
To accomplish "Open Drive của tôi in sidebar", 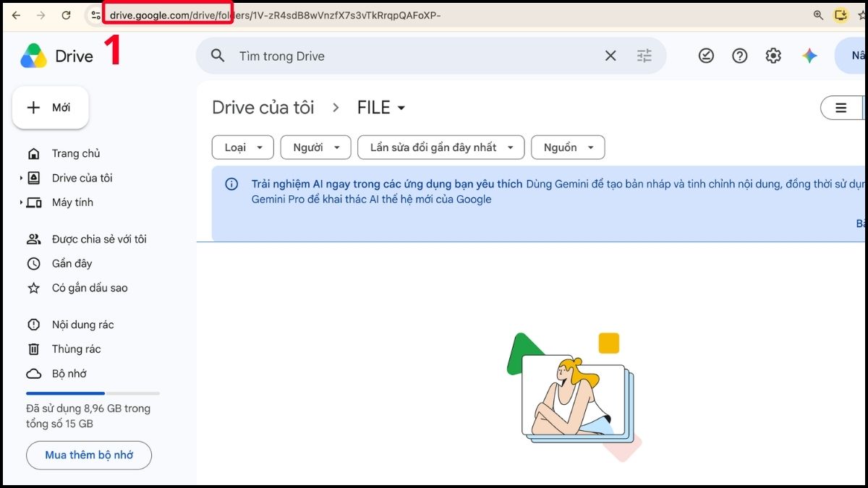I will click(82, 178).
